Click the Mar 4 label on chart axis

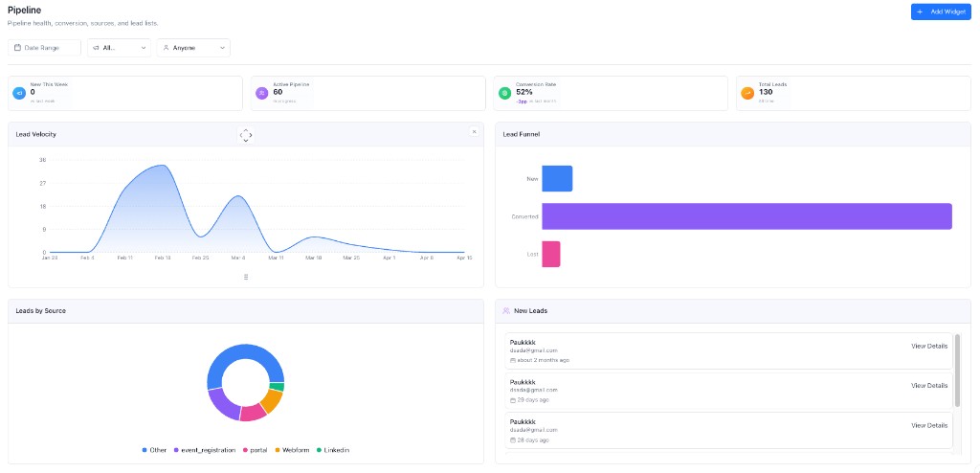[238, 258]
